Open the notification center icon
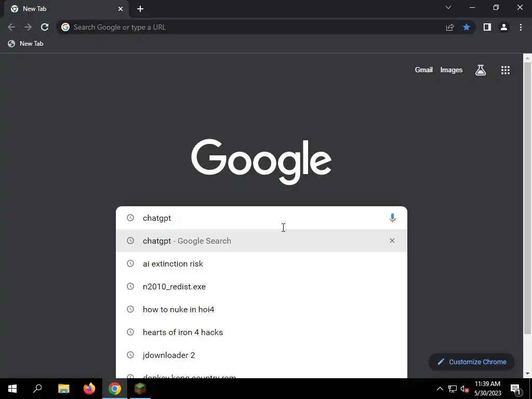Viewport: 532px width, 399px height. 515,389
